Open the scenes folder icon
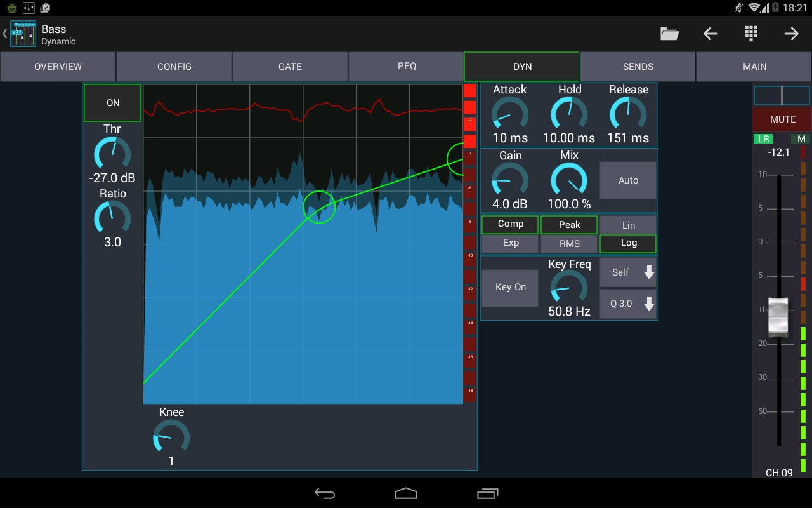812x508 pixels. tap(669, 33)
